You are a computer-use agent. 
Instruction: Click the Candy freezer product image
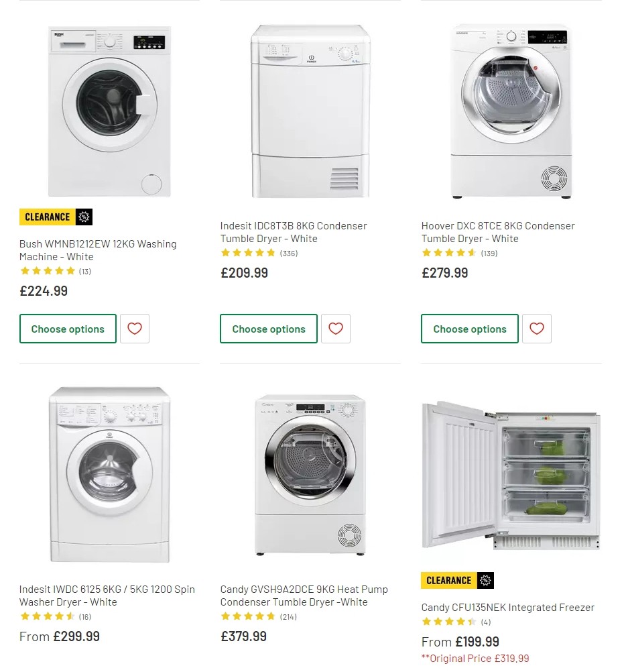click(511, 476)
